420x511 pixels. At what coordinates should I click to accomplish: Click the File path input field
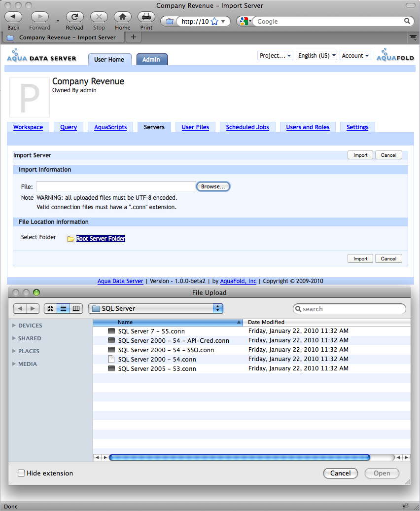tap(116, 187)
